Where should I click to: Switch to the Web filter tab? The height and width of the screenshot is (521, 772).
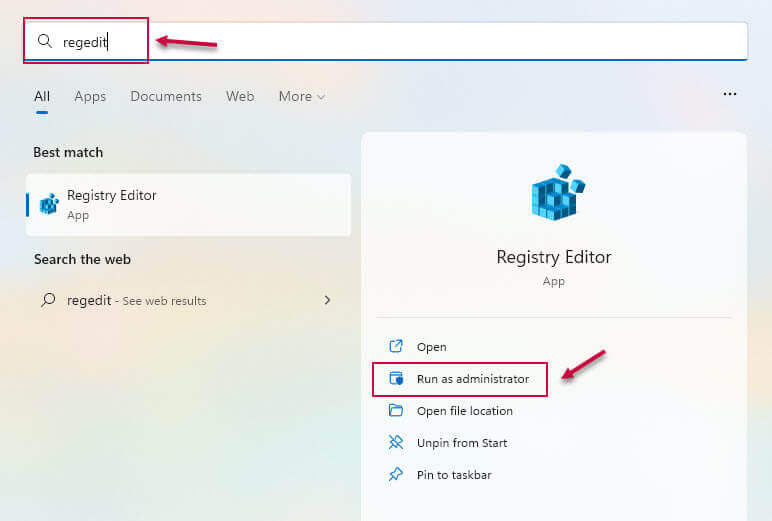(240, 96)
